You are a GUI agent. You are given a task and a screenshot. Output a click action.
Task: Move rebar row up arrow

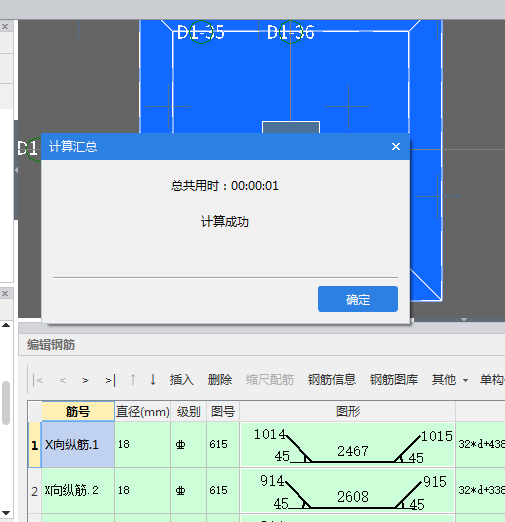tap(133, 379)
